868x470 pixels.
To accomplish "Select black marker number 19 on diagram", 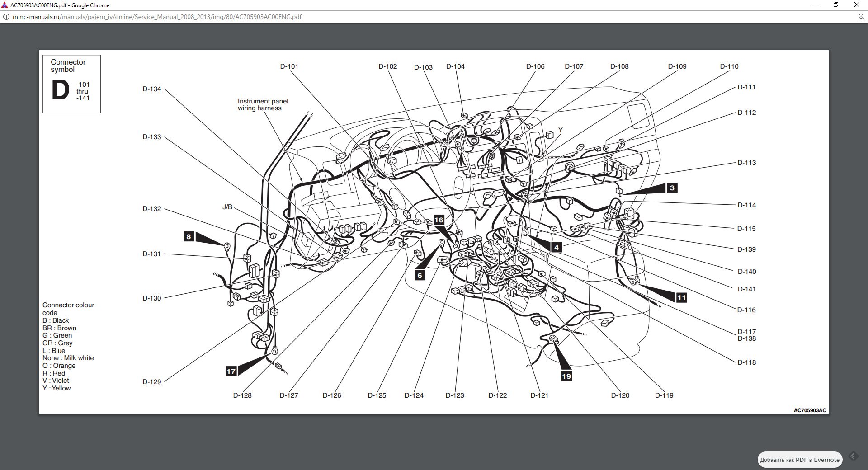I will 566,376.
